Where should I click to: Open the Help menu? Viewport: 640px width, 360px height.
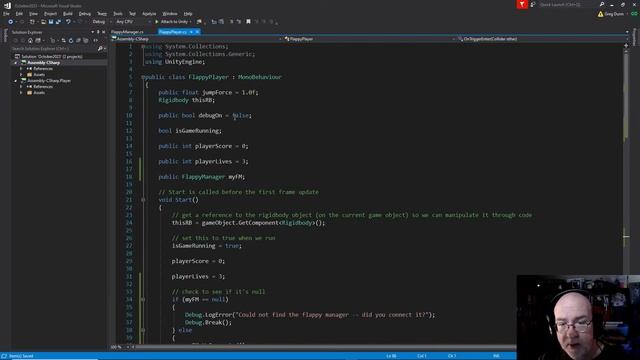click(x=188, y=14)
